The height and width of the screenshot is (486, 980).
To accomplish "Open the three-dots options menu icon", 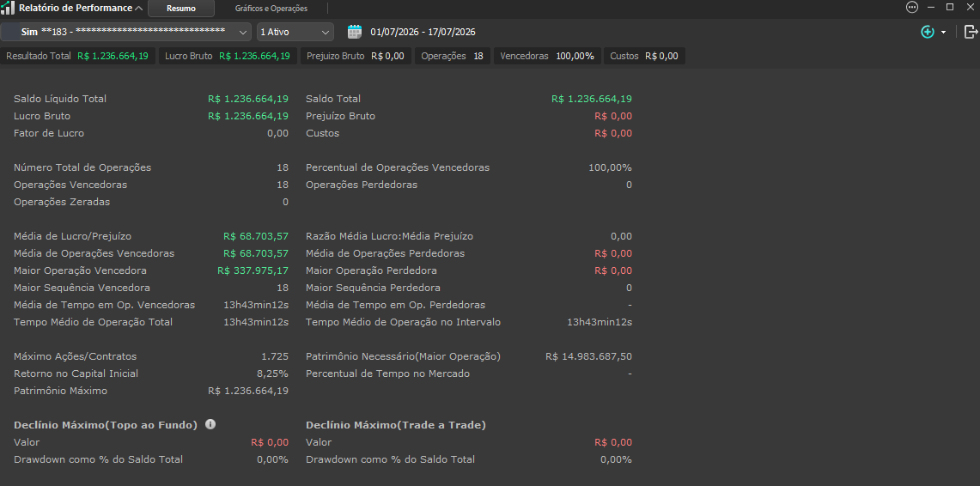I will (912, 8).
